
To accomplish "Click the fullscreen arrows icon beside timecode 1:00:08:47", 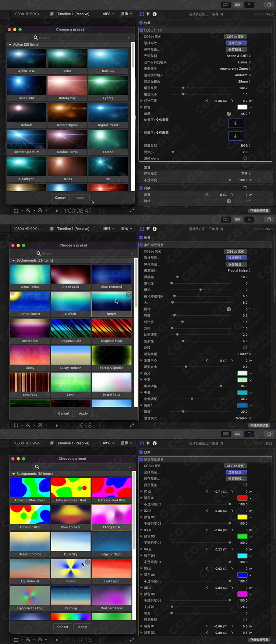I will (132, 211).
